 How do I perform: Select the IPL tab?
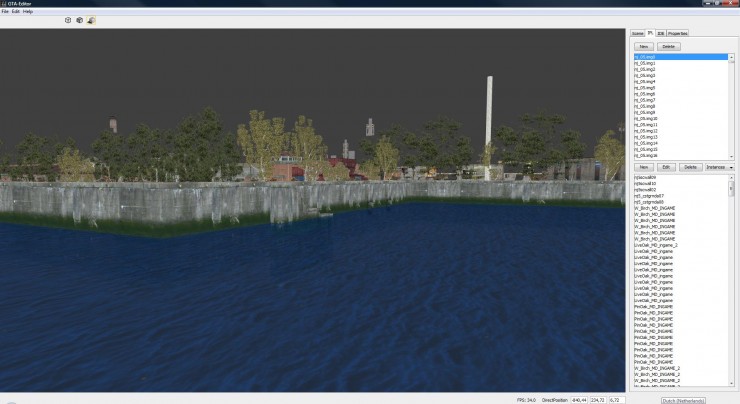pos(650,33)
